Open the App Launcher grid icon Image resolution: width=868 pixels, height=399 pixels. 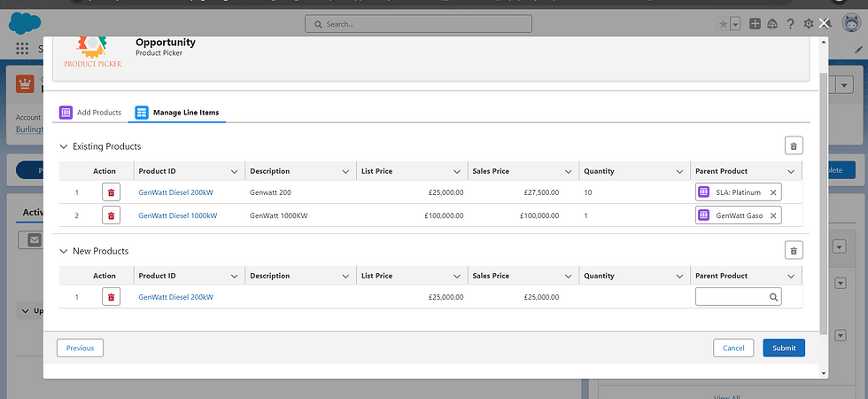click(x=22, y=48)
